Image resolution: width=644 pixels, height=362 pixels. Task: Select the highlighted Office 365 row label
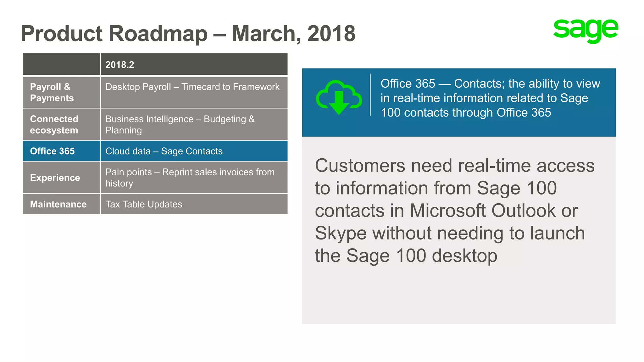62,151
